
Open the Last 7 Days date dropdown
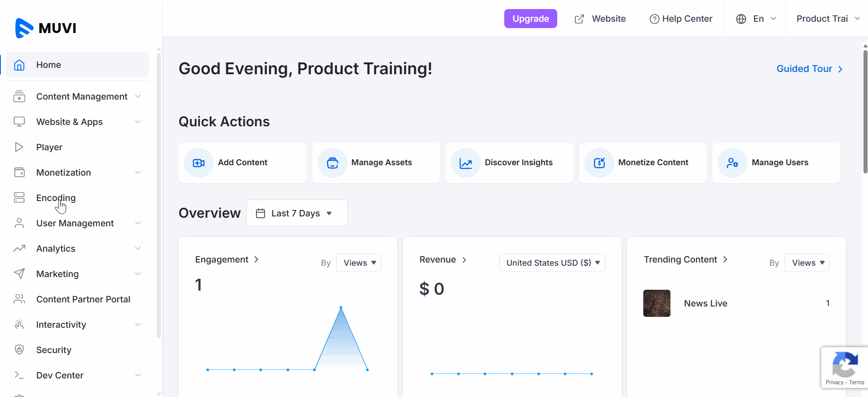297,213
